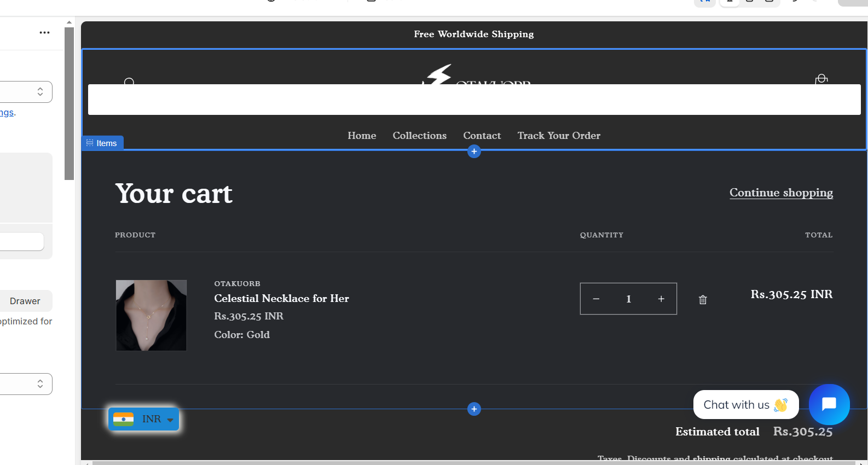
Task: Click the line total Rs.305.25 INR
Action: pyautogui.click(x=791, y=294)
